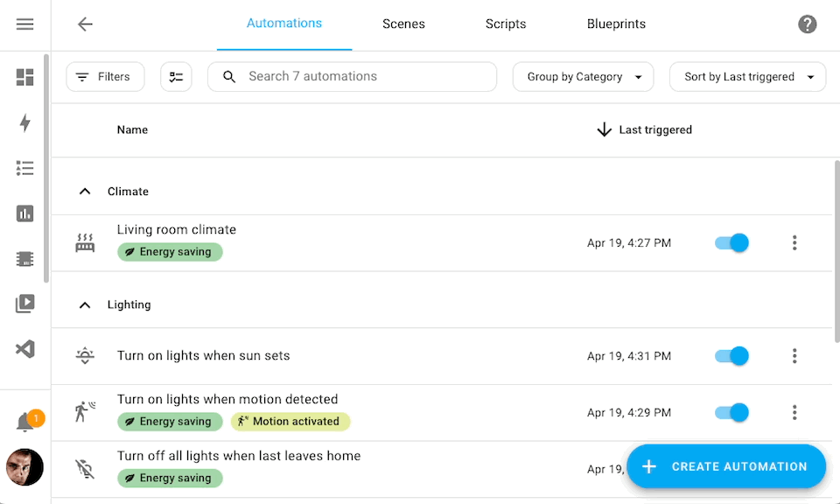Select the Media browser icon in sidebar
The height and width of the screenshot is (504, 840).
[24, 304]
